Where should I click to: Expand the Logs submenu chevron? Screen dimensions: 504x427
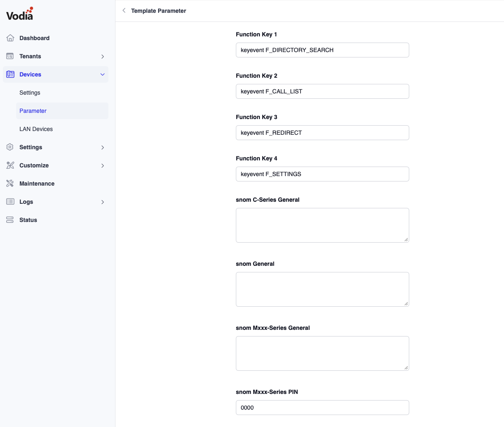(103, 202)
